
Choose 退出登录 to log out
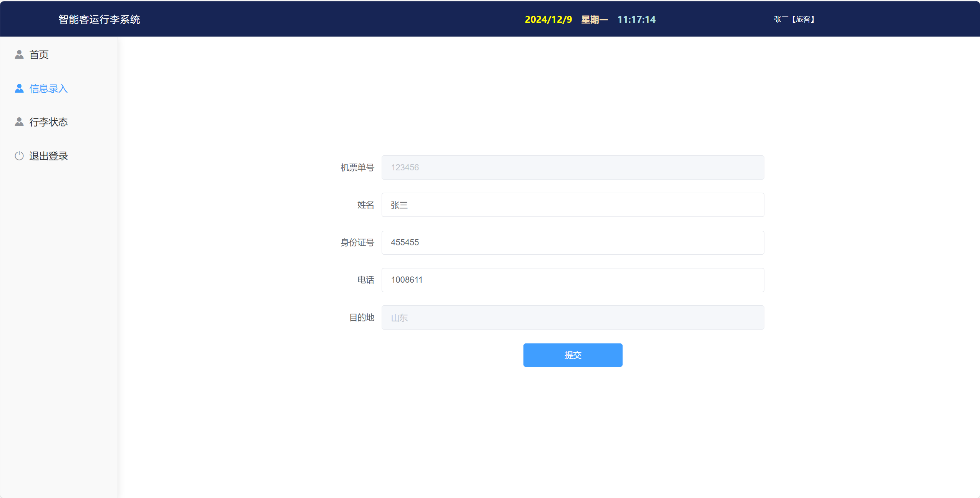click(48, 156)
